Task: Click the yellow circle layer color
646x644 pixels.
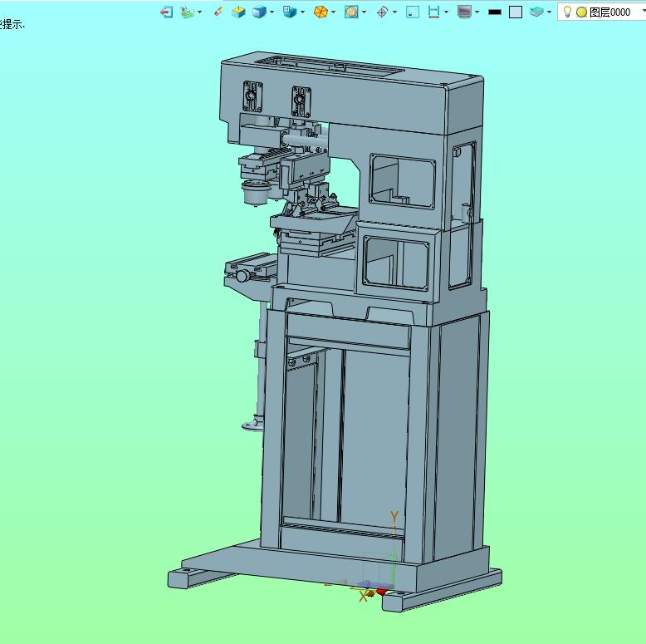Action: coord(581,12)
